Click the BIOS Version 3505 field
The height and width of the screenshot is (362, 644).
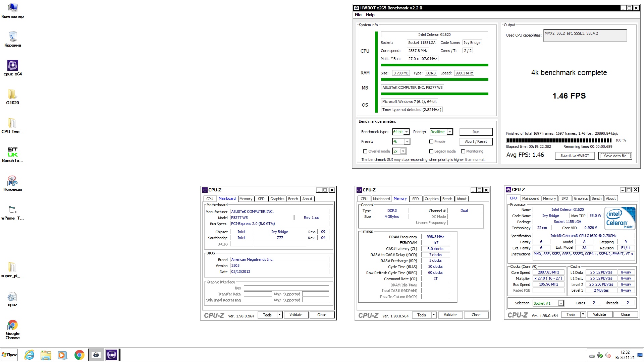point(280,266)
